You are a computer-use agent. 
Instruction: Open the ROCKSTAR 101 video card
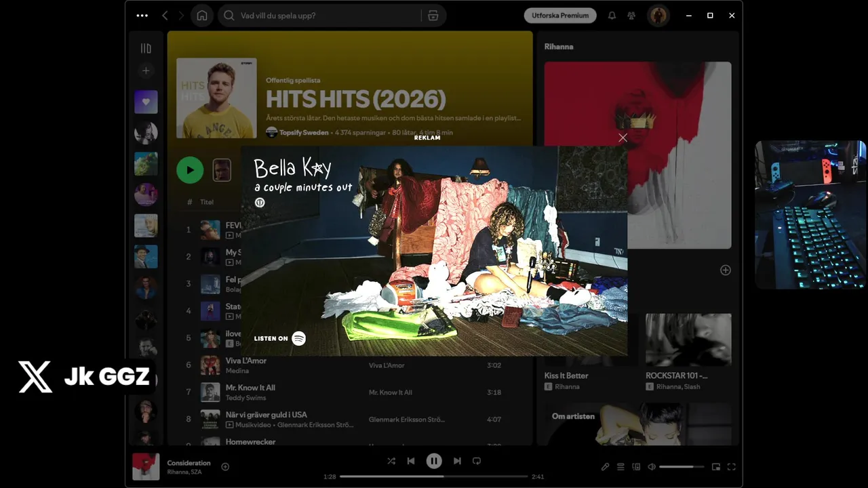pos(688,352)
